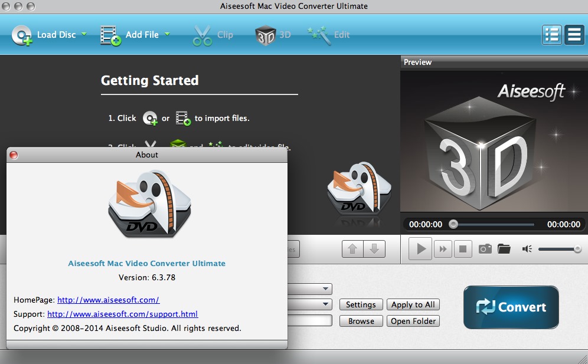Click Open Folder button
This screenshot has width=588, height=364.
tap(413, 321)
